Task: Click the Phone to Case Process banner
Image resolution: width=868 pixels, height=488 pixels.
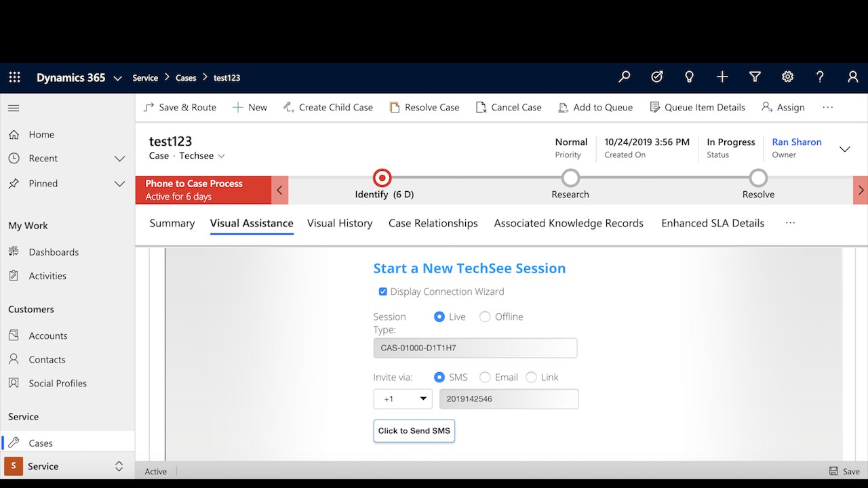Action: click(x=203, y=190)
